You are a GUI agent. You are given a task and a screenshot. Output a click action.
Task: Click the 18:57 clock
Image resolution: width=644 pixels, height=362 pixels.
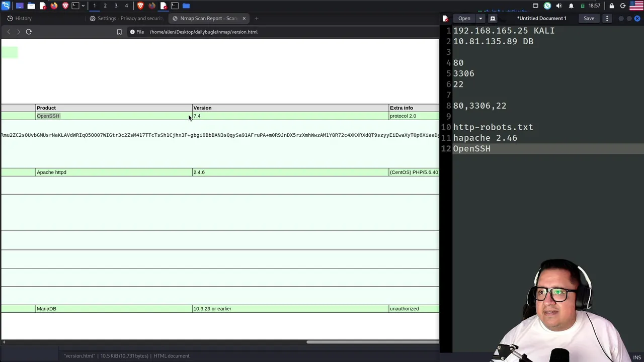[x=594, y=6]
